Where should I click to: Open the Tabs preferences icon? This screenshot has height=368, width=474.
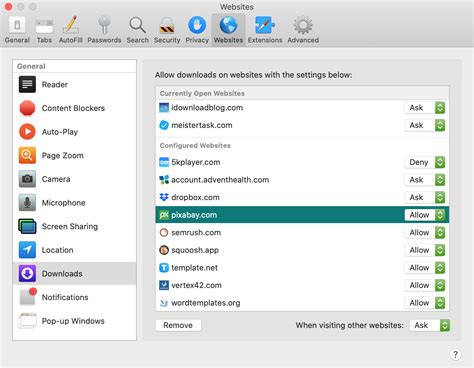click(x=44, y=25)
